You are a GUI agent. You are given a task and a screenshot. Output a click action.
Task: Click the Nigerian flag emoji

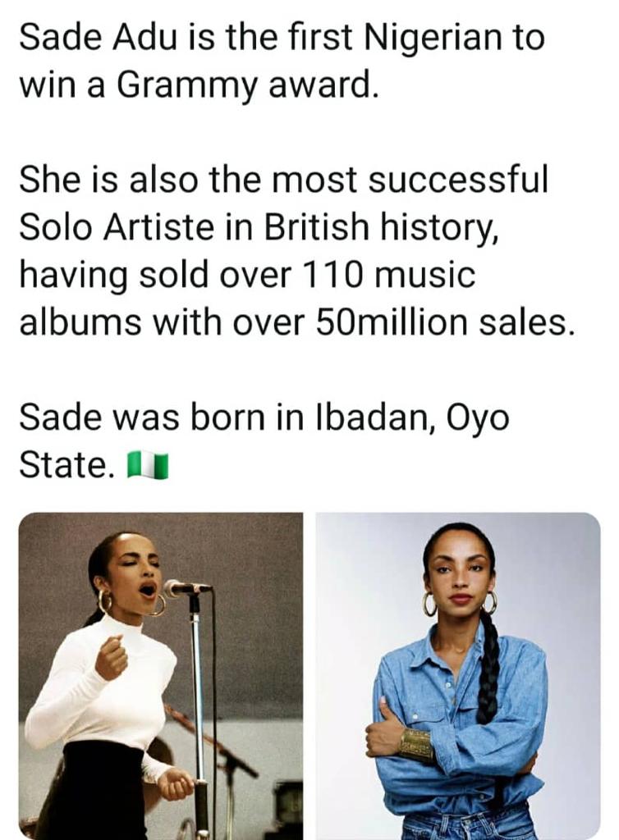coord(149,466)
